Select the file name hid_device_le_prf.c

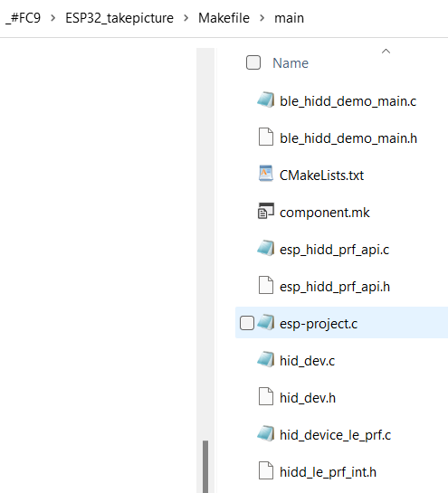pyautogui.click(x=335, y=435)
